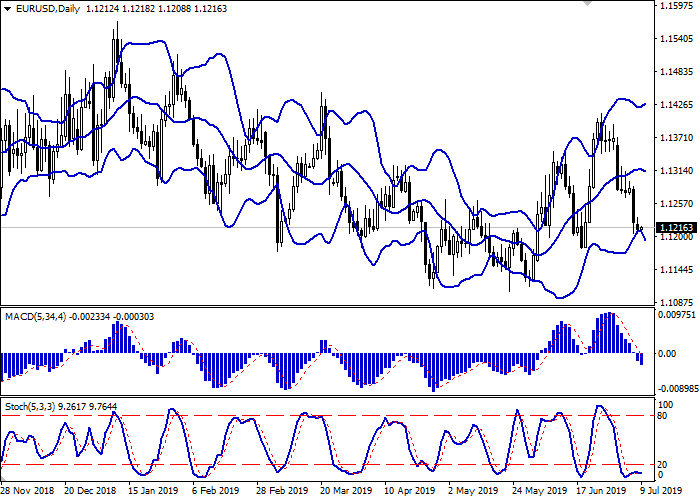Image resolution: width=700 pixels, height=500 pixels.
Task: Click the 9 Jul 2019 date label
Action: 660,491
